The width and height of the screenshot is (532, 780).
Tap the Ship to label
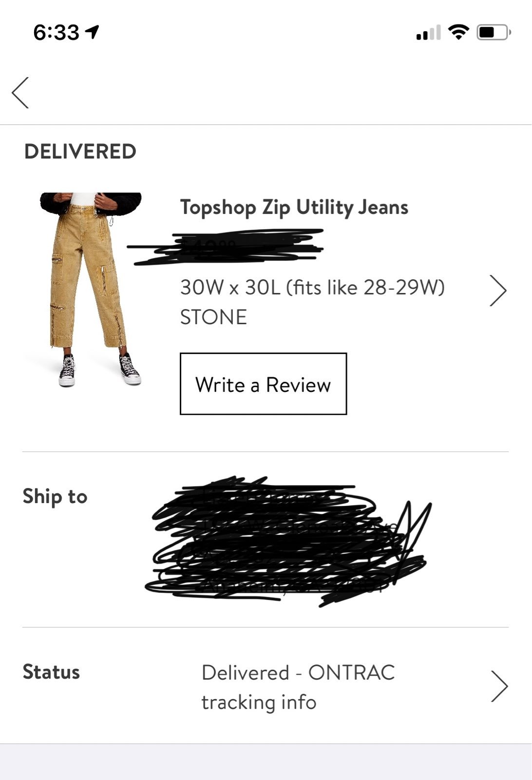pyautogui.click(x=55, y=497)
